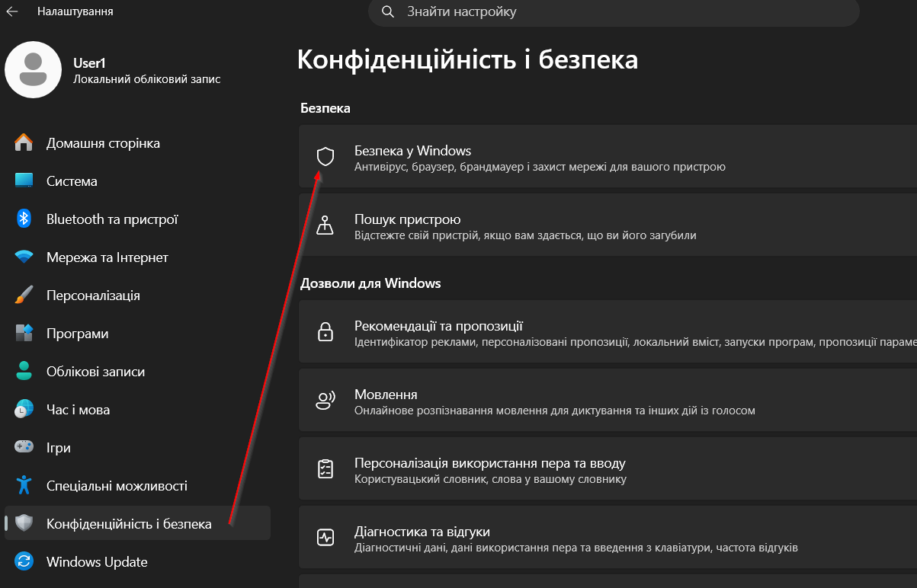Viewport: 917px width, 588px height.
Task: Click the back arrow in Settings header
Action: point(12,11)
